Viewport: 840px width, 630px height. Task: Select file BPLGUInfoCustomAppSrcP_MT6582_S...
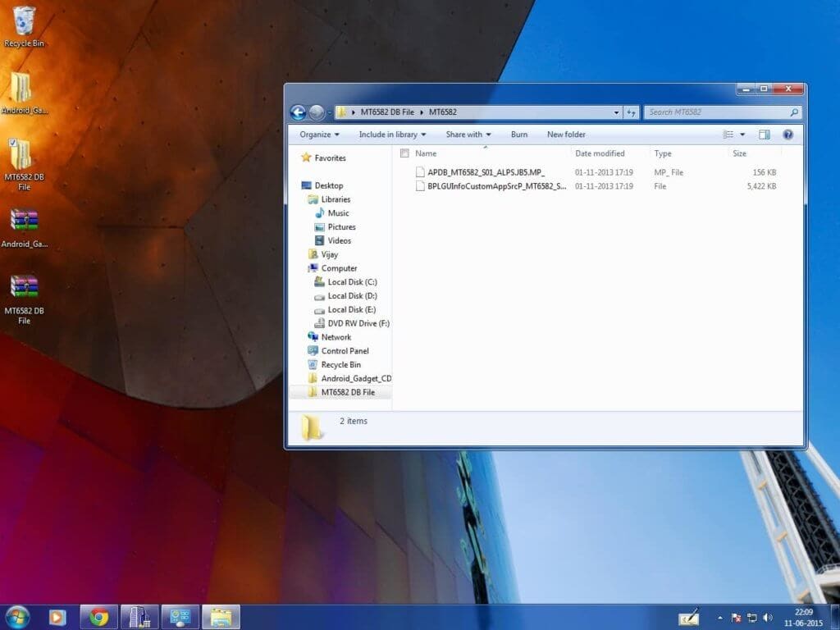click(496, 186)
